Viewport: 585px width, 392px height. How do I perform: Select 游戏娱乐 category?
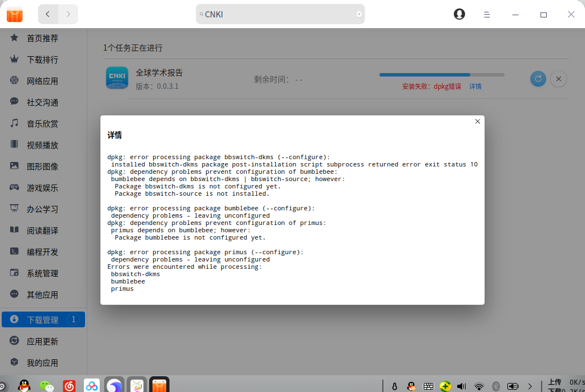tap(43, 188)
